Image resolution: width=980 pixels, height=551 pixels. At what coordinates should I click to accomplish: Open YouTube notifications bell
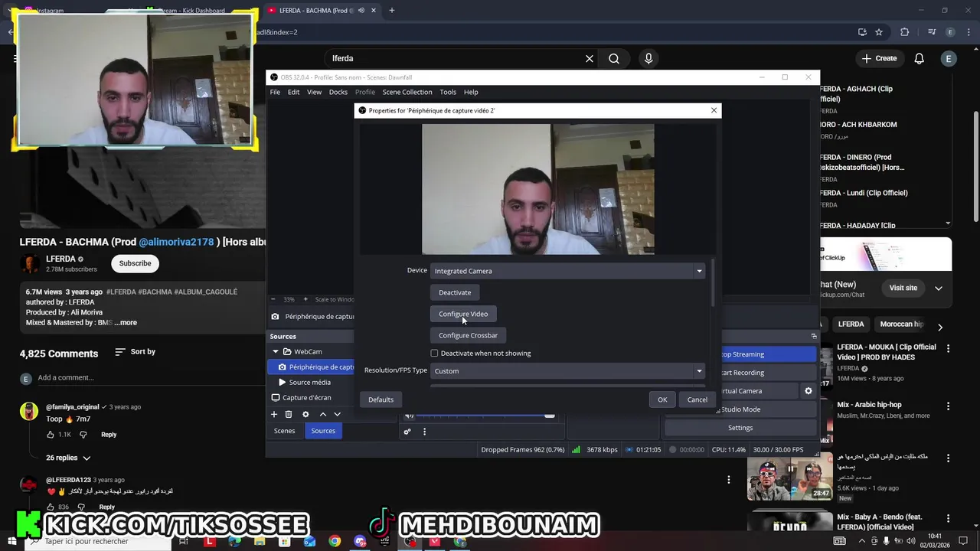point(920,58)
